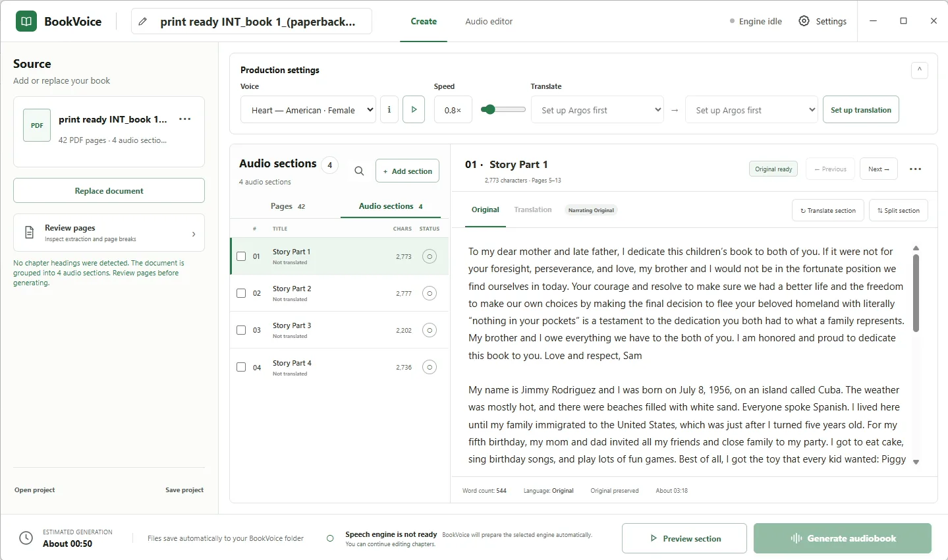Click the PDF file icon
Image resolution: width=948 pixels, height=560 pixels.
(x=37, y=125)
